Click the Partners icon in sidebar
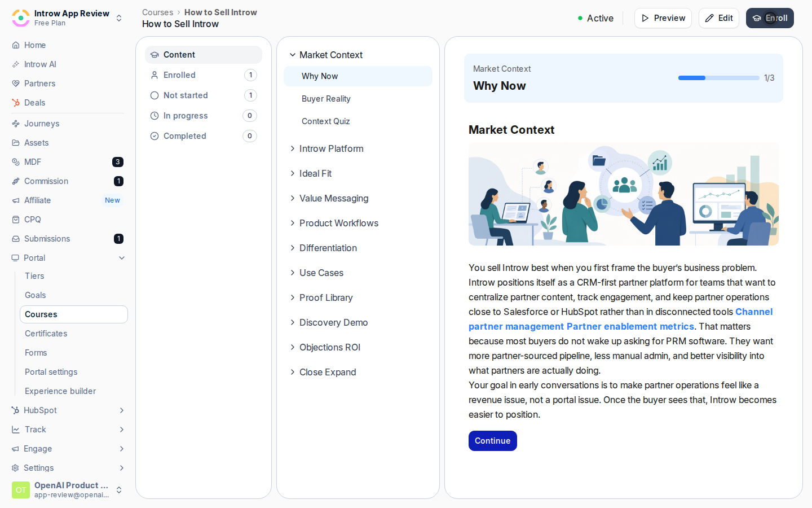812x508 pixels. (x=16, y=84)
